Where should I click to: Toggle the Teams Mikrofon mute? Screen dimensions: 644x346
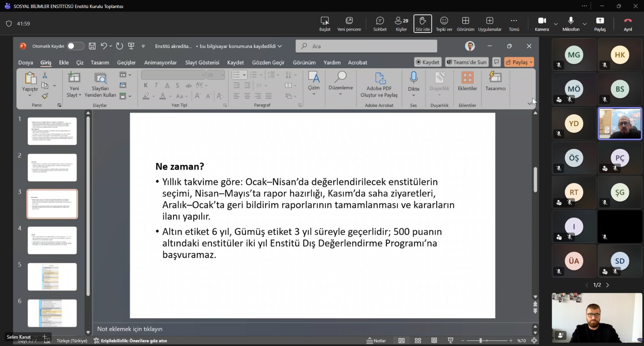click(571, 24)
